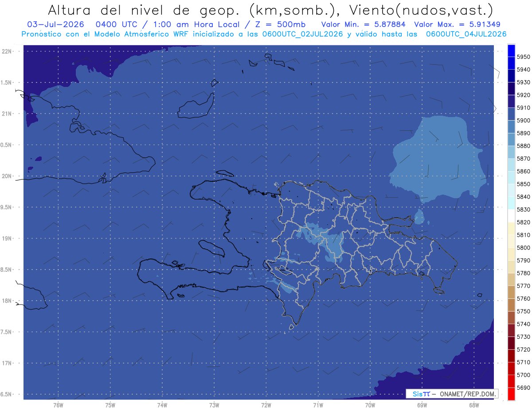Click the '71W' longitude axis label
The image size is (532, 411).
318,405
